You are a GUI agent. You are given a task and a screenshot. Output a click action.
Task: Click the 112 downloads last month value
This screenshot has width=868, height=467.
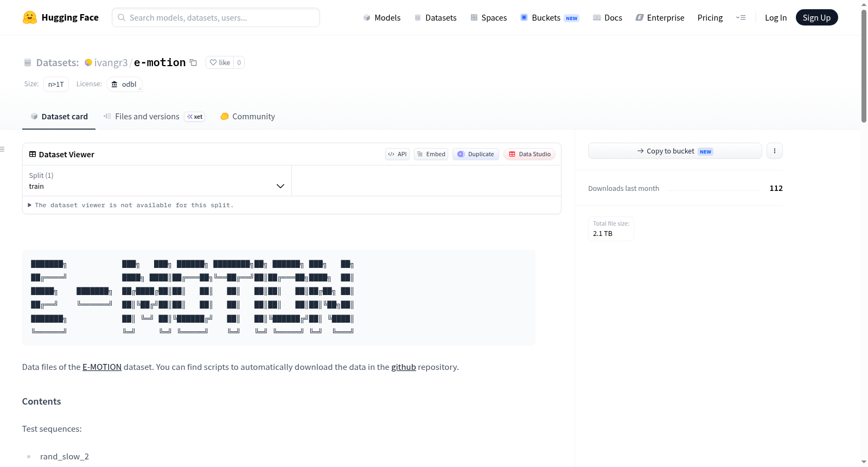776,188
